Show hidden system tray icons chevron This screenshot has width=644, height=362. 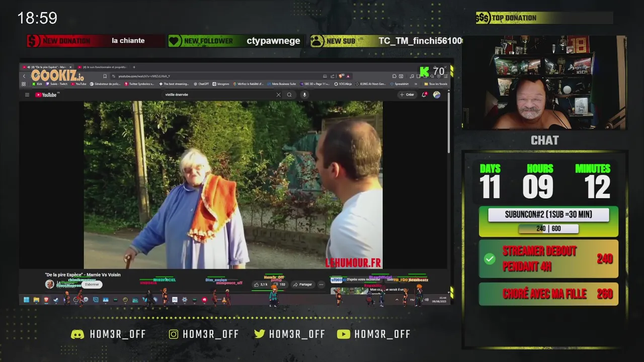(x=396, y=300)
